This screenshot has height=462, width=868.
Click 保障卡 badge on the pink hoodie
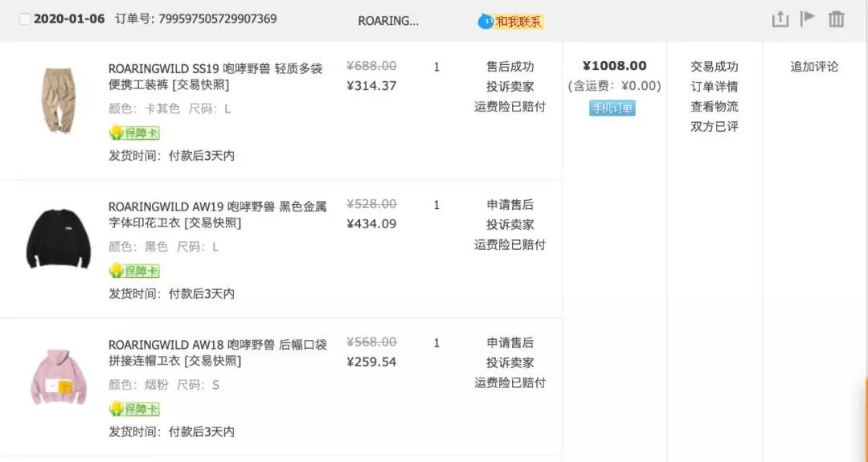pos(135,410)
